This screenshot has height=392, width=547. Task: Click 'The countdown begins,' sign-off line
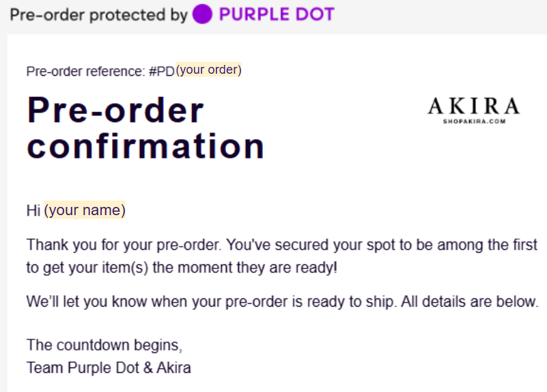104,345
